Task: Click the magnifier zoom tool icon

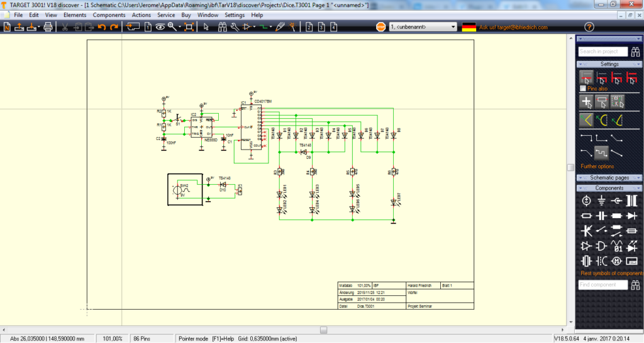Action: pyautogui.click(x=172, y=27)
